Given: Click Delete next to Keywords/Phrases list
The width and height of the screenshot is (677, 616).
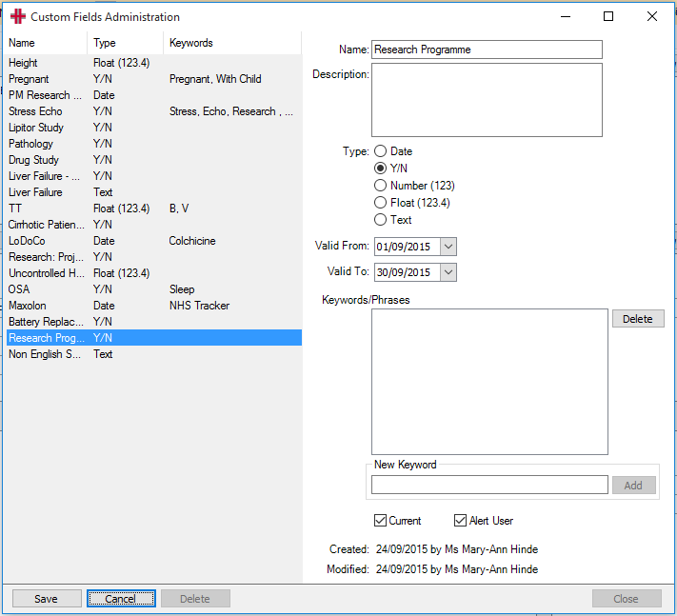Looking at the screenshot, I should click(x=638, y=319).
